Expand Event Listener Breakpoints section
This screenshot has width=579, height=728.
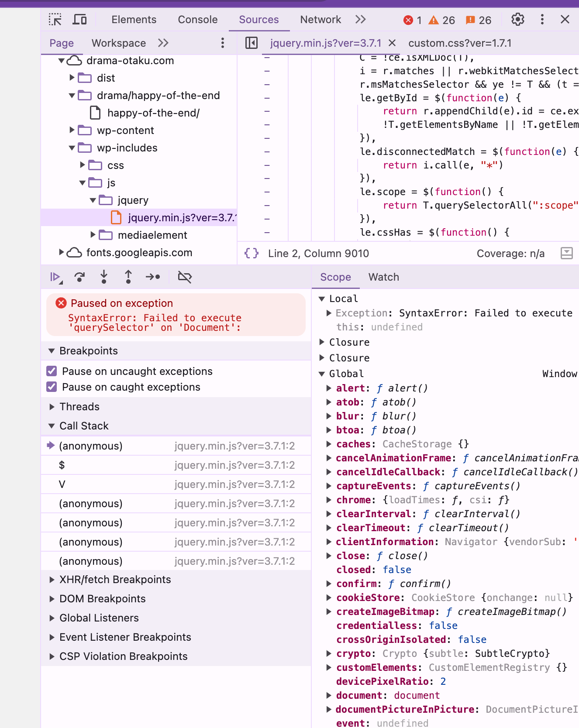[x=52, y=637]
